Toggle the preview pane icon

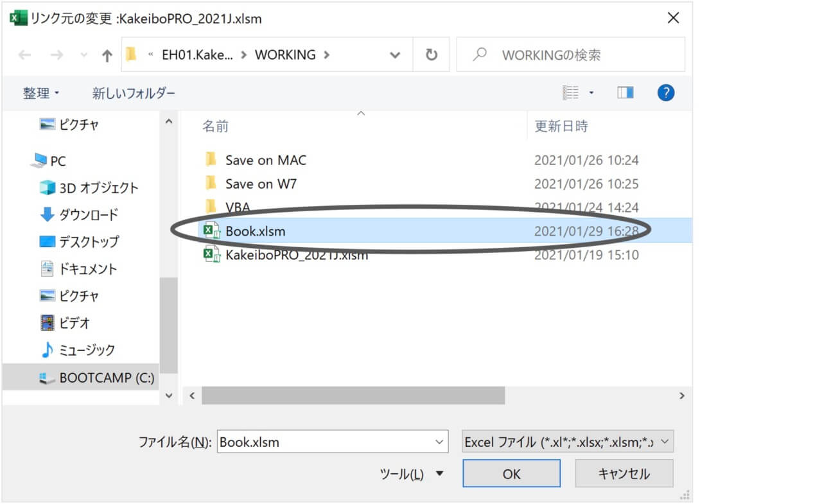(x=625, y=93)
